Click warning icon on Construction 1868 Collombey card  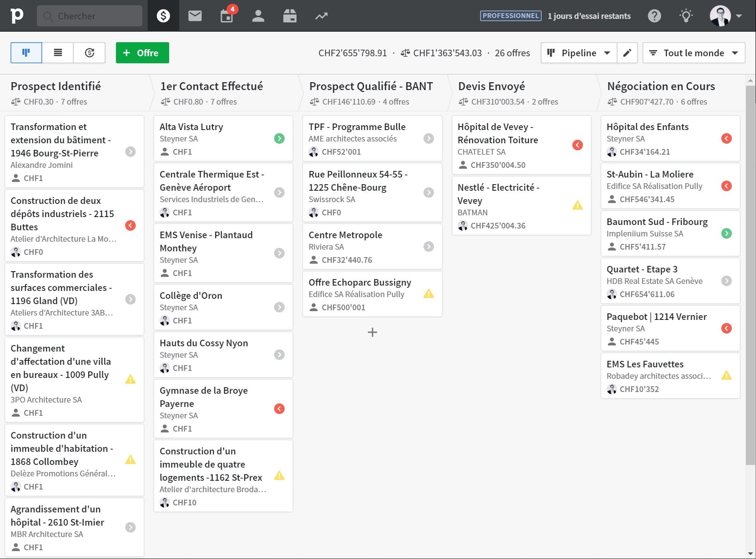pyautogui.click(x=130, y=460)
